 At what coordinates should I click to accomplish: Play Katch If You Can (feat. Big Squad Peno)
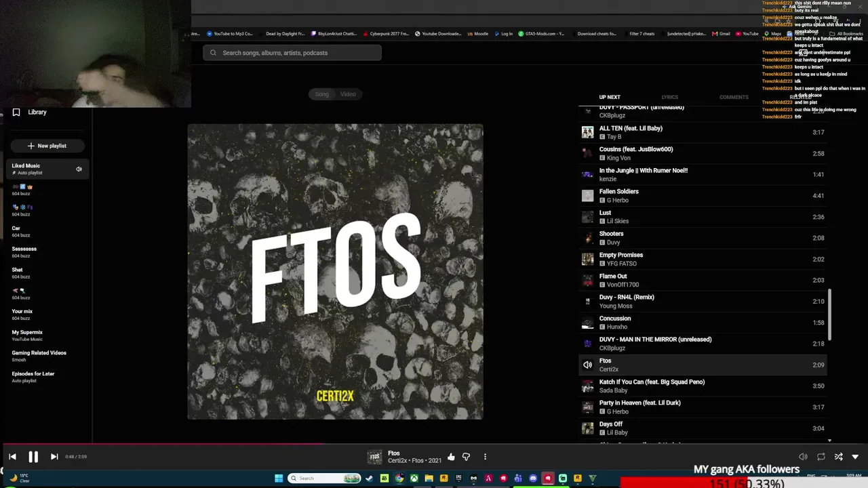click(703, 386)
